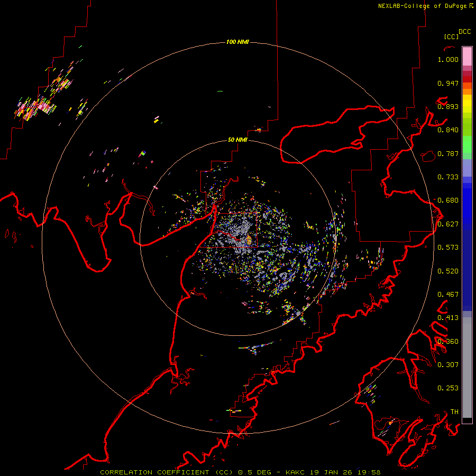
Task: Click the 19 JAN 26 date text
Action: click(x=331, y=472)
